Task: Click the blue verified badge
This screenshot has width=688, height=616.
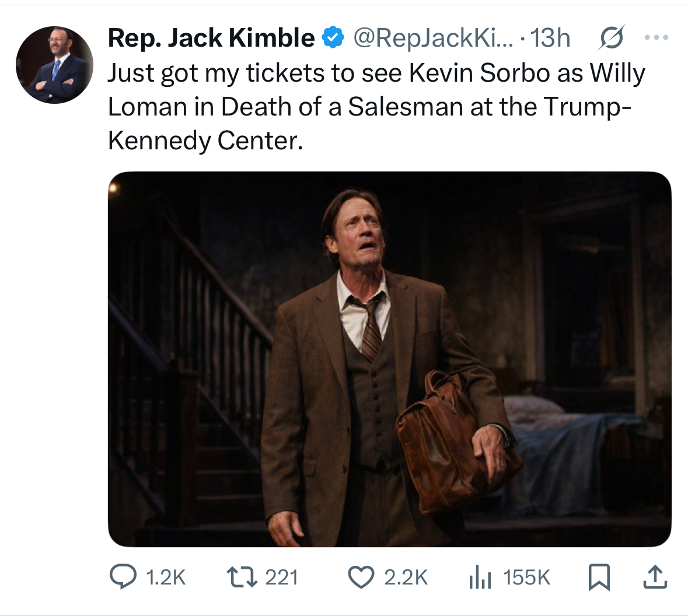Action: (333, 38)
